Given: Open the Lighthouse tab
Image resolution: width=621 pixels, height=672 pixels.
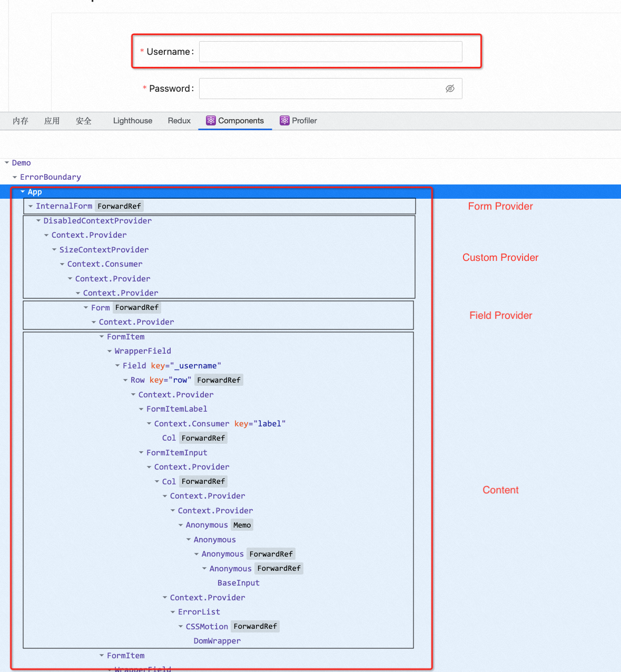Looking at the screenshot, I should tap(132, 121).
